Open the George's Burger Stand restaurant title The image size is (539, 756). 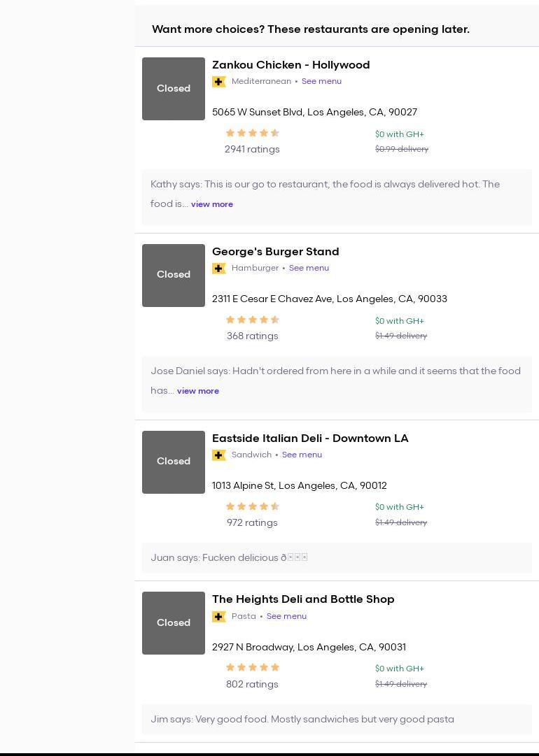click(275, 252)
